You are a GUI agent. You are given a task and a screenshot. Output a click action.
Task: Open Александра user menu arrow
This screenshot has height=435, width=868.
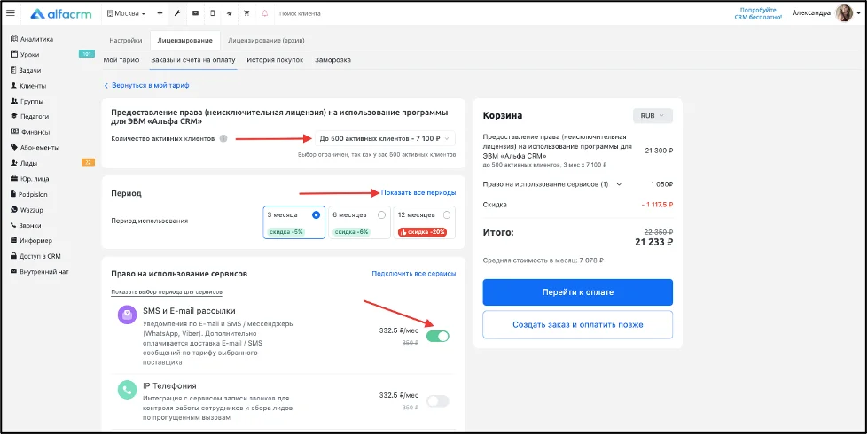[858, 14]
